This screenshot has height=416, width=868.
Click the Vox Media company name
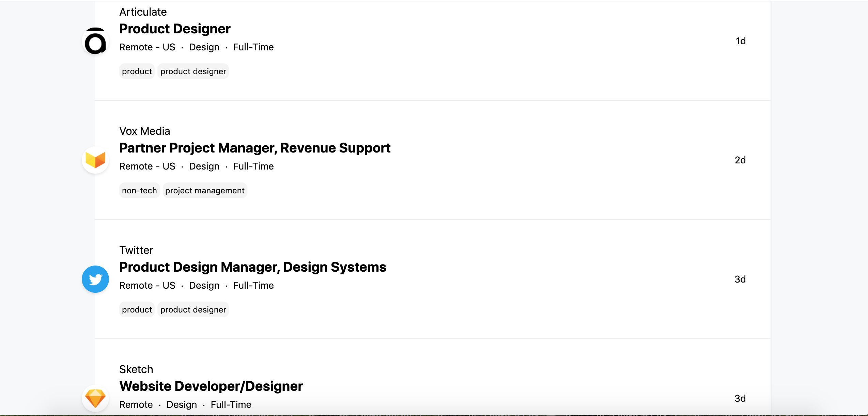(x=144, y=131)
